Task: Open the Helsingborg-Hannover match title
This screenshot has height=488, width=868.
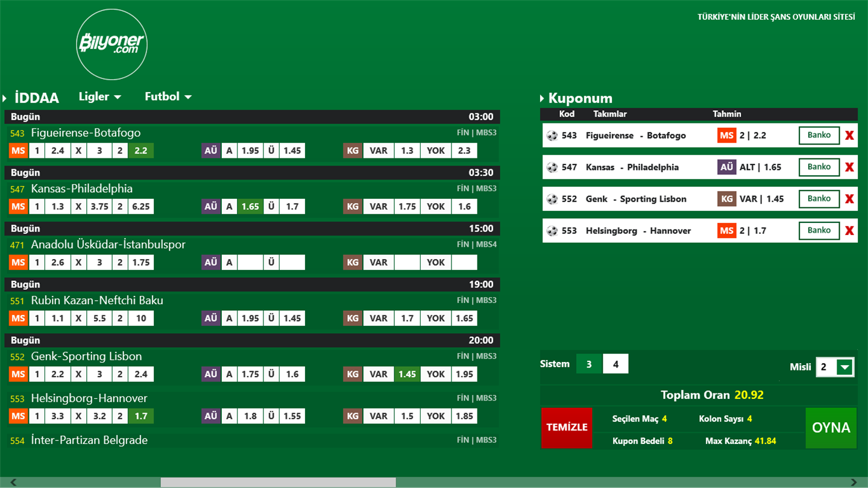Action: click(x=89, y=398)
